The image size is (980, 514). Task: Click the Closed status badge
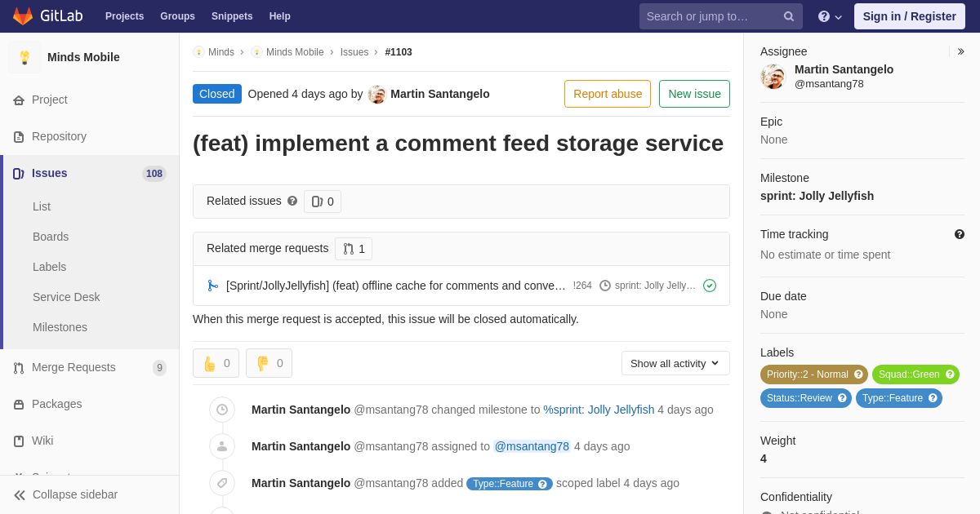(x=217, y=94)
